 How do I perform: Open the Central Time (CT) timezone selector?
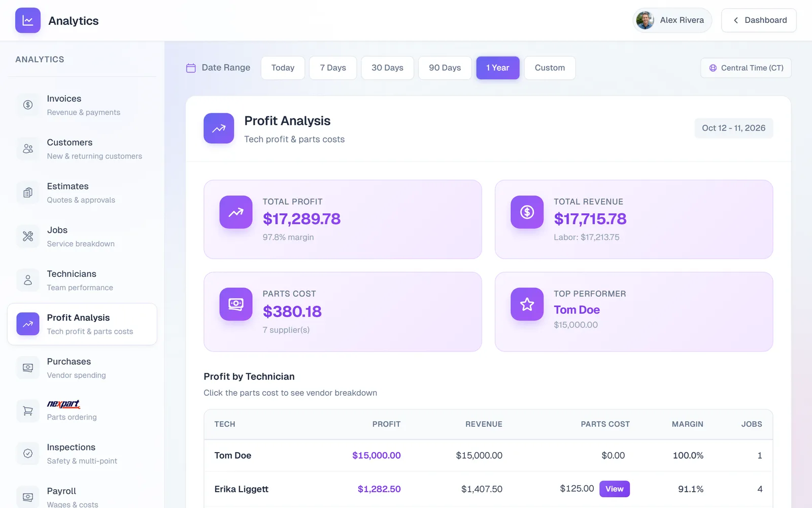tap(746, 68)
